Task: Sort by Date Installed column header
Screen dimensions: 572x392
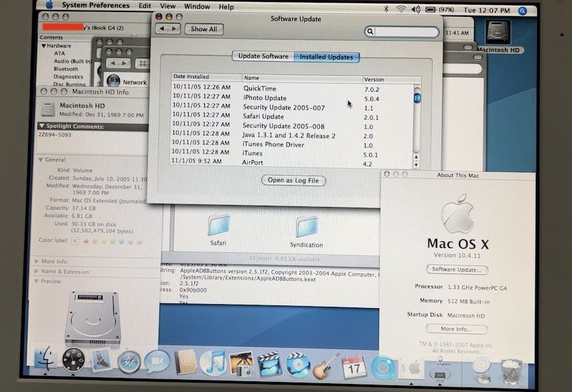Action: click(x=207, y=76)
